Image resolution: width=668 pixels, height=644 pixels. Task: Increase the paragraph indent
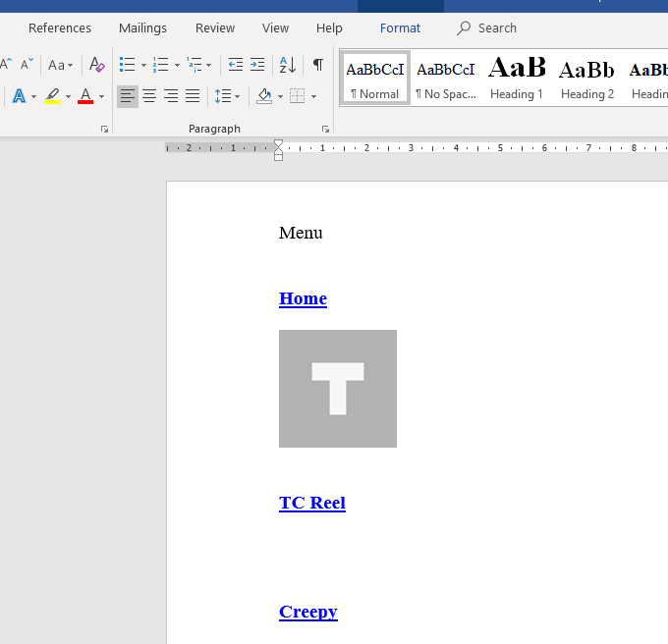pos(257,65)
